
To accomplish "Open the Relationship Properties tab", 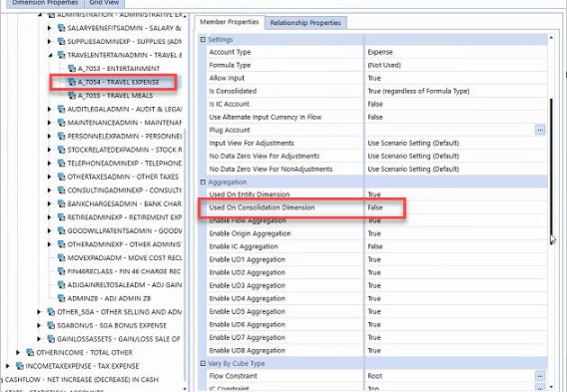I will [x=305, y=23].
